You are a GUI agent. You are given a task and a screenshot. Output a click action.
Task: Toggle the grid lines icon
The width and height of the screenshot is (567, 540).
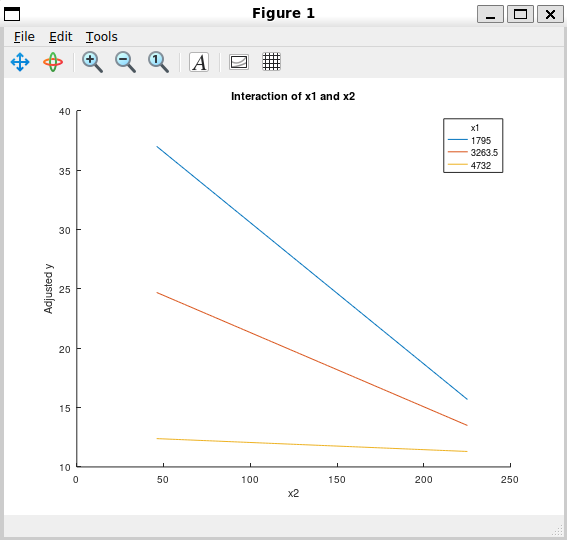271,61
